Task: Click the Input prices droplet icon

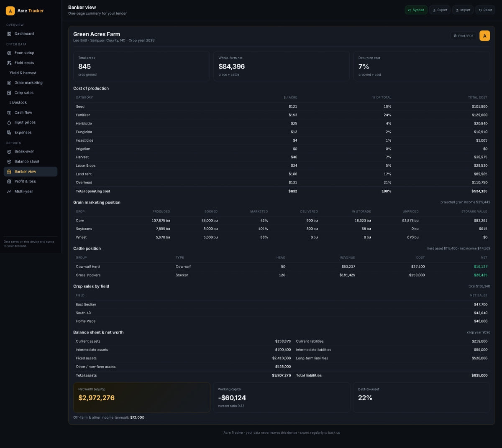Action: pos(9,122)
